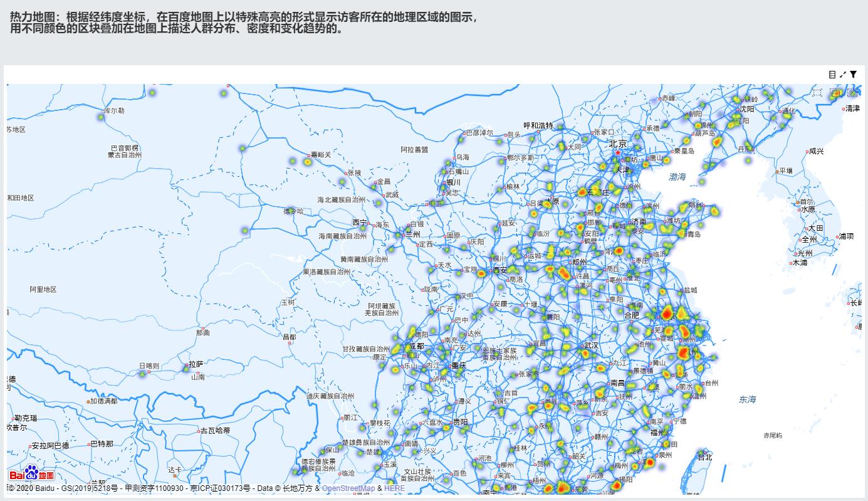Expand the heat map chart to fullscreen
This screenshot has height=501, width=868.
[x=843, y=75]
